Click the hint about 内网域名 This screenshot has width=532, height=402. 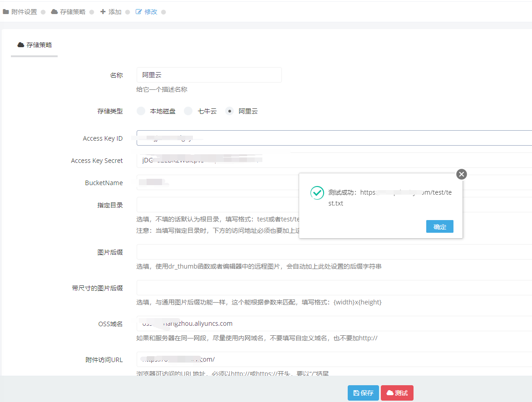257,338
